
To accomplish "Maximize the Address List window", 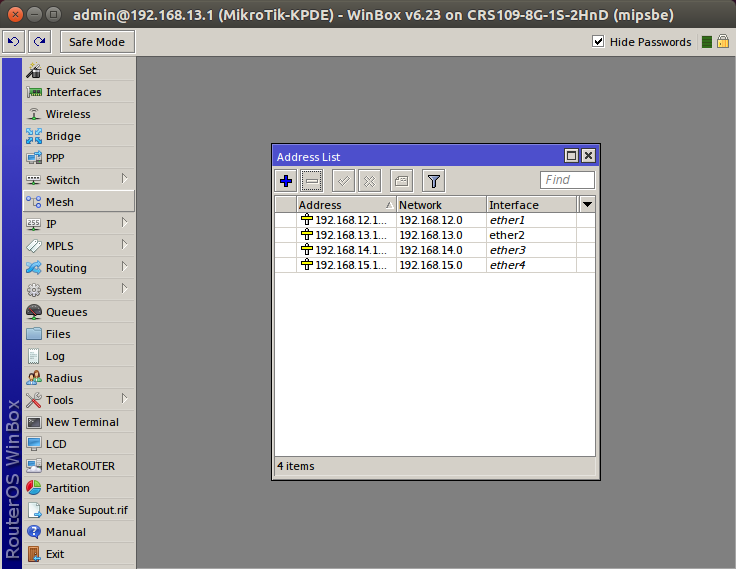I will pos(571,155).
